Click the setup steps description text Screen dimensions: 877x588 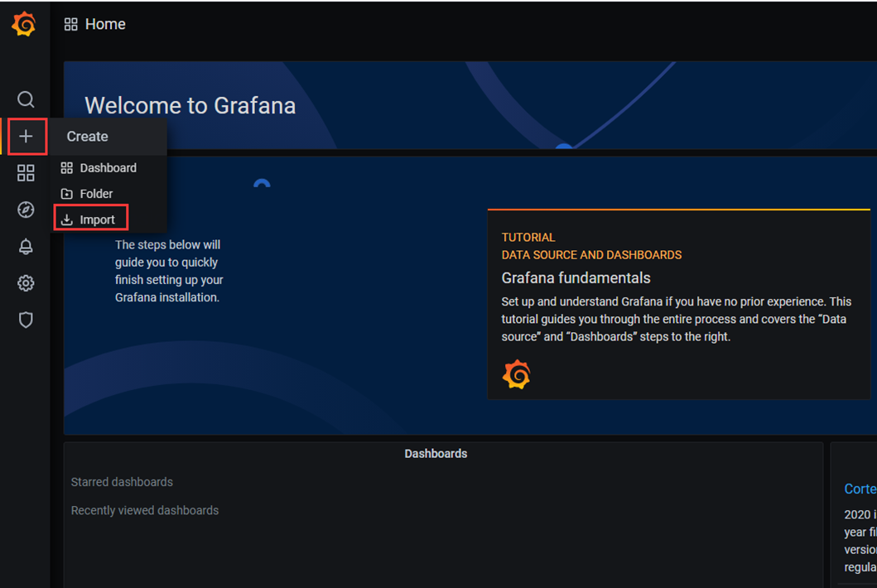169,272
